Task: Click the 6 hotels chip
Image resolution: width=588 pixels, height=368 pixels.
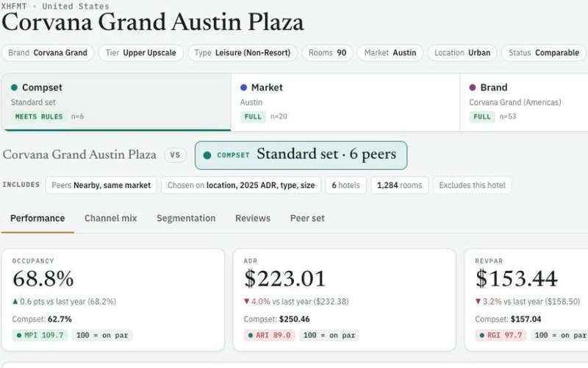Action: [345, 185]
